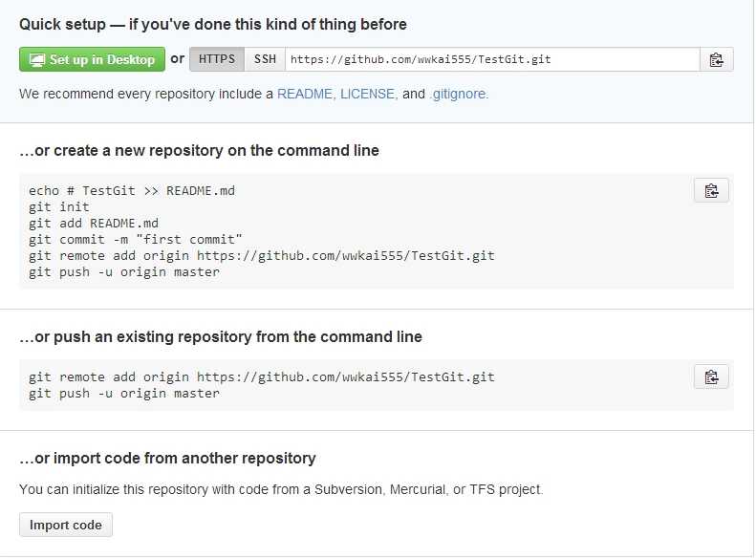This screenshot has height=559, width=756.
Task: Click the repository URL text field
Action: click(x=491, y=59)
